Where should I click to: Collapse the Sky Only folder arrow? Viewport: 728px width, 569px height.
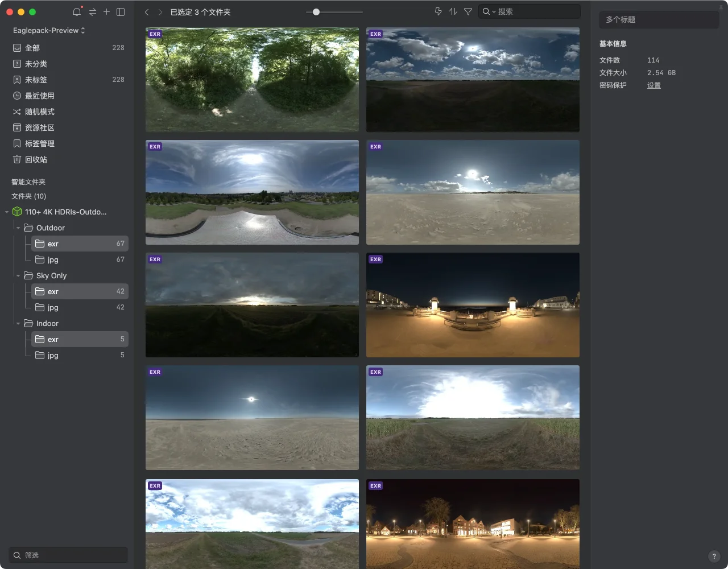point(18,276)
